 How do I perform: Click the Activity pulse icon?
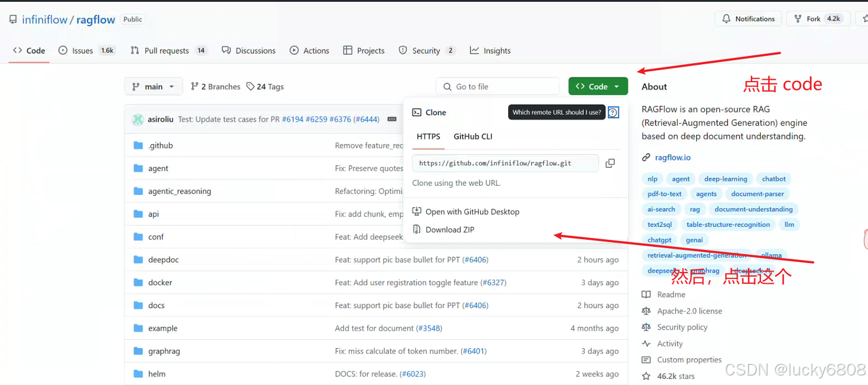tap(646, 343)
